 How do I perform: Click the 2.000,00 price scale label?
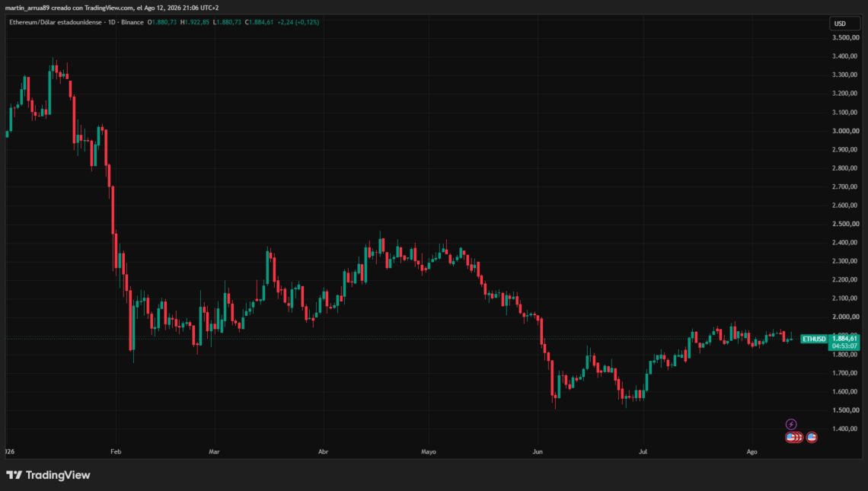point(845,317)
